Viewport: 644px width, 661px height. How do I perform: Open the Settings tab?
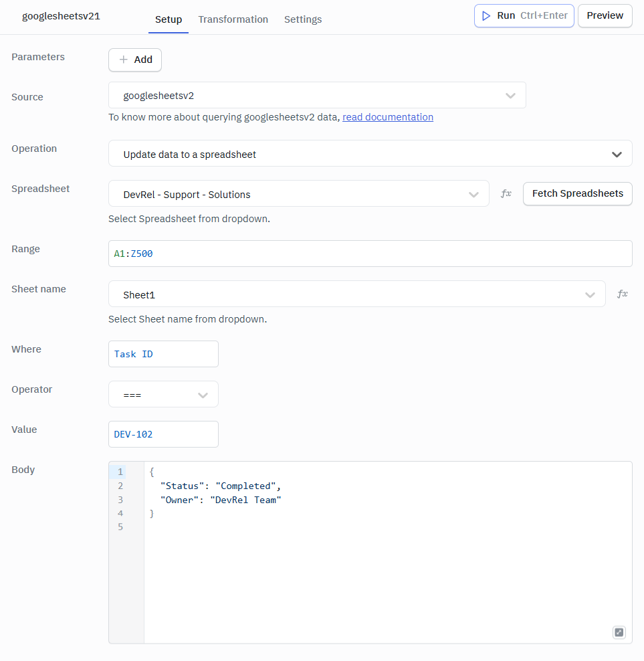(x=303, y=19)
